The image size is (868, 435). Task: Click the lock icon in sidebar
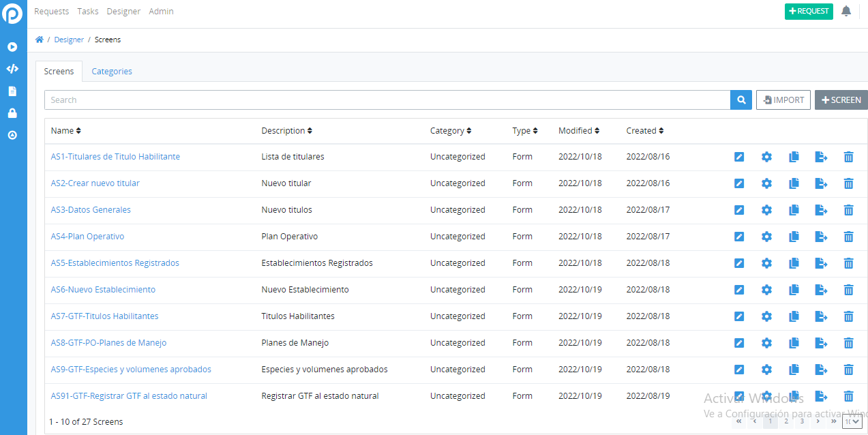(12, 113)
